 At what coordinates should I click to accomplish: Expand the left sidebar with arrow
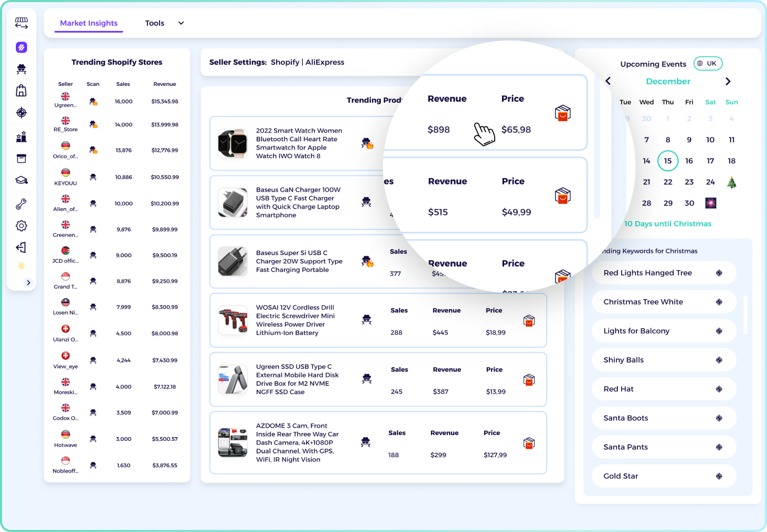click(28, 282)
